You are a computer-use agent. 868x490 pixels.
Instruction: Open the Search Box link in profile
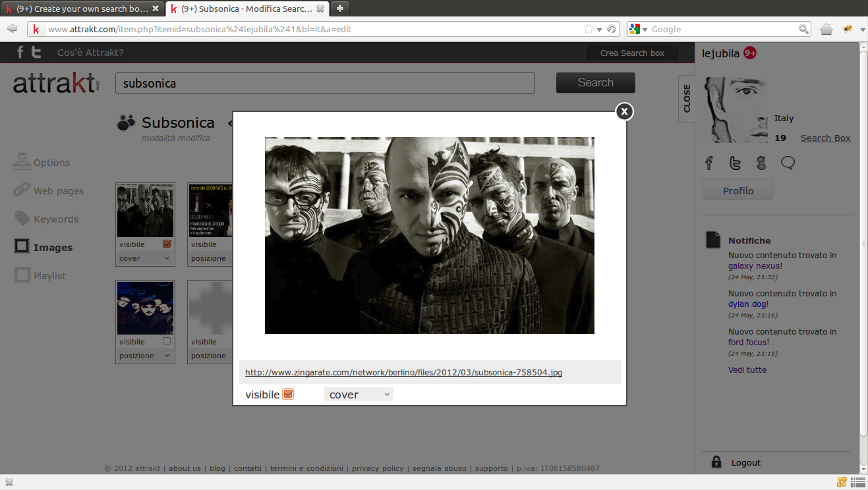825,138
